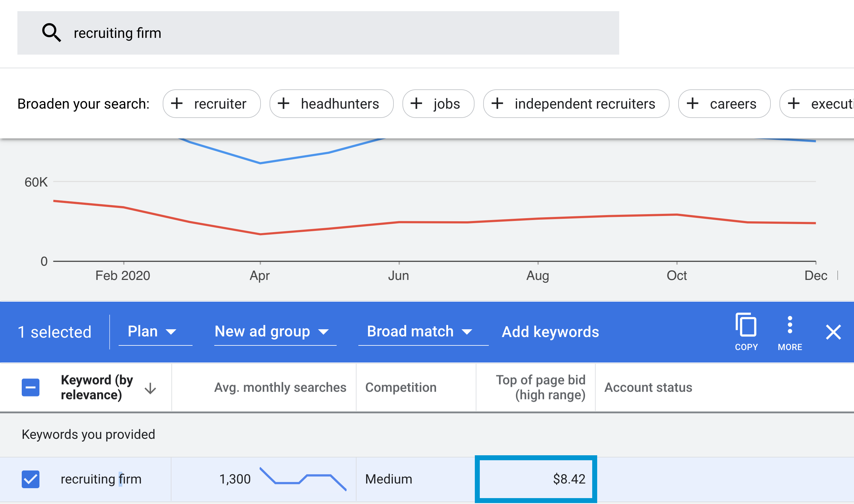Click the plus icon beside headhunters chip
Viewport: 854px width, 504px height.
(284, 104)
